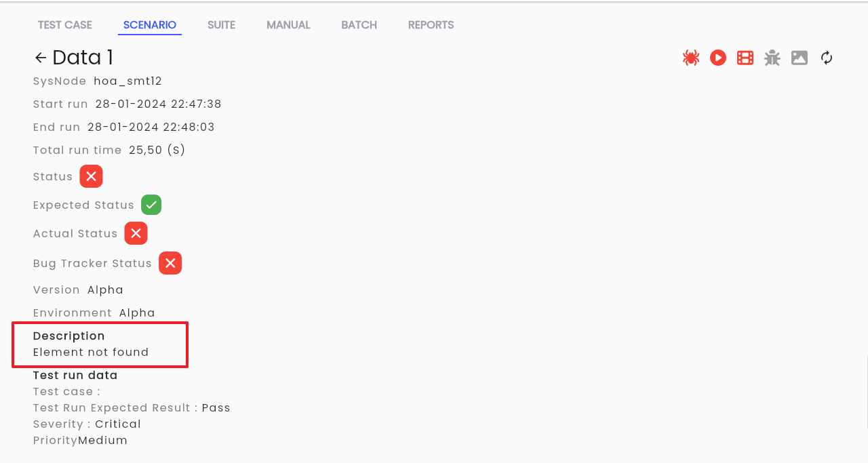Switch to the TEST CASE tab

click(x=65, y=25)
